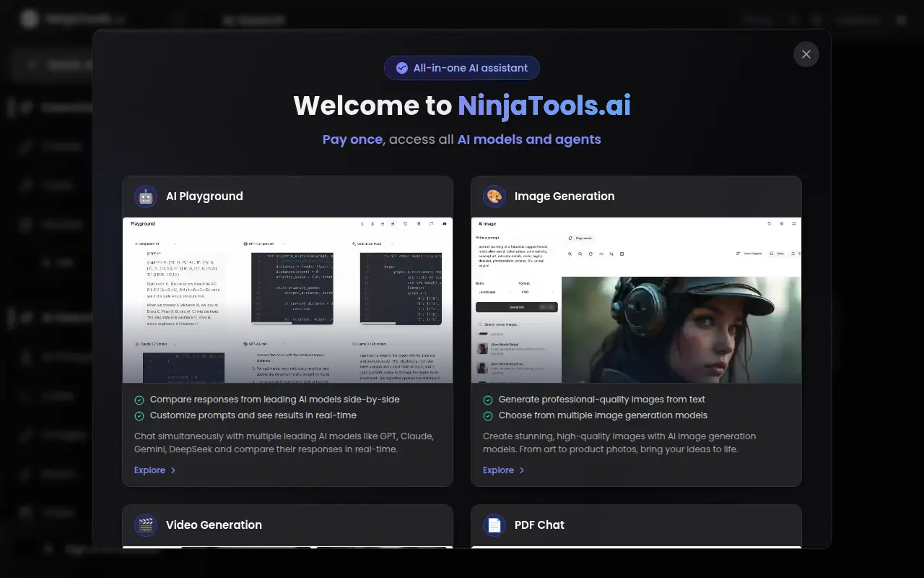Image resolution: width=924 pixels, height=578 pixels.
Task: Click the chevron next to Image Generation Explore
Action: coord(522,470)
